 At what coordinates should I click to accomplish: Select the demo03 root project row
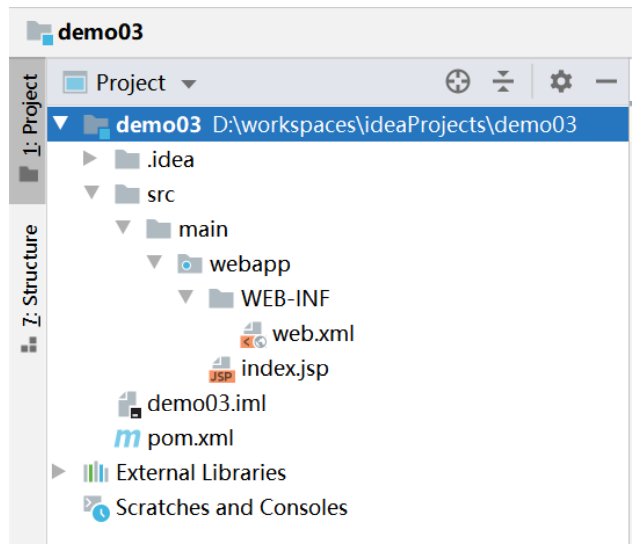pos(338,124)
